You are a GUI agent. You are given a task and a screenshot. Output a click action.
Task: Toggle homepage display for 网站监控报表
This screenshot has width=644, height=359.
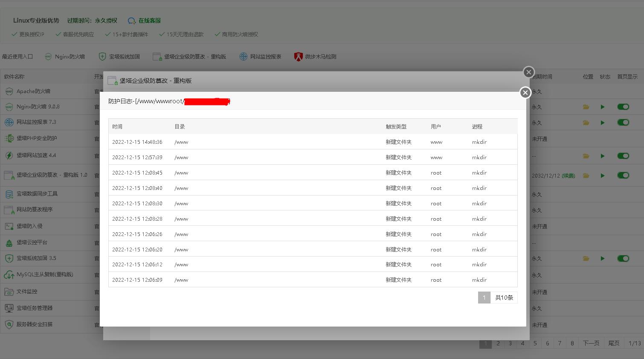pyautogui.click(x=623, y=122)
